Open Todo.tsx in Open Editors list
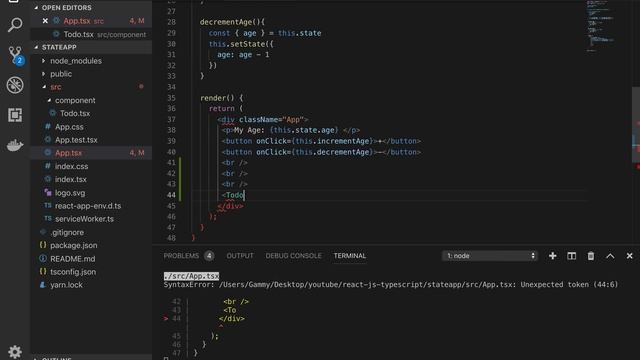 [x=91, y=34]
